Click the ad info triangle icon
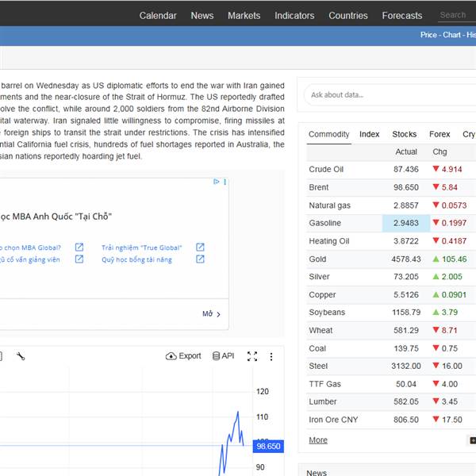The height and width of the screenshot is (476, 476). pos(216,182)
